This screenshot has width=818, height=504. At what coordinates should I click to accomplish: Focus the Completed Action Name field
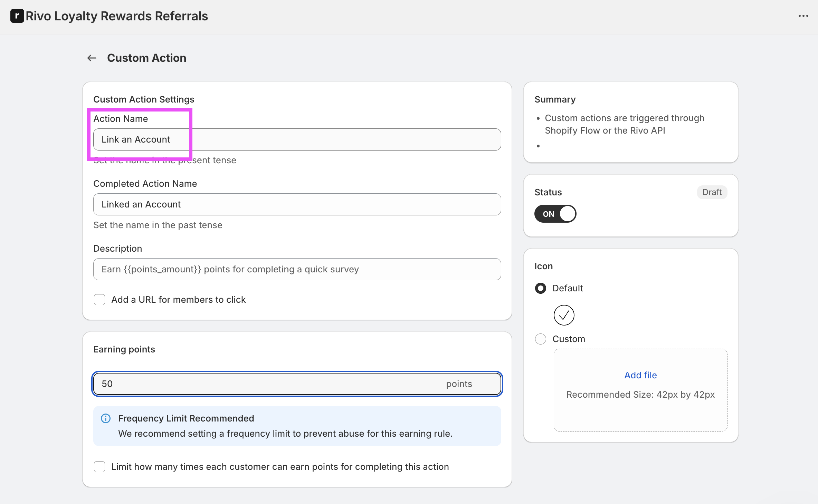(x=297, y=204)
